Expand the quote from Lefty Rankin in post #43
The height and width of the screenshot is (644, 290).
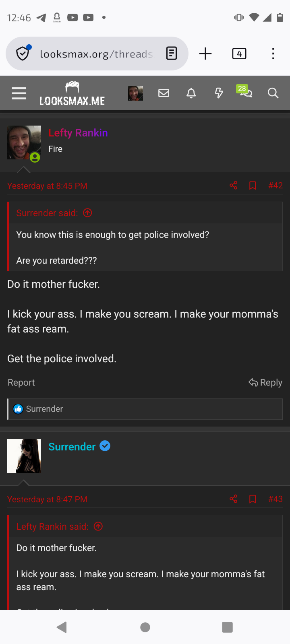[98, 526]
